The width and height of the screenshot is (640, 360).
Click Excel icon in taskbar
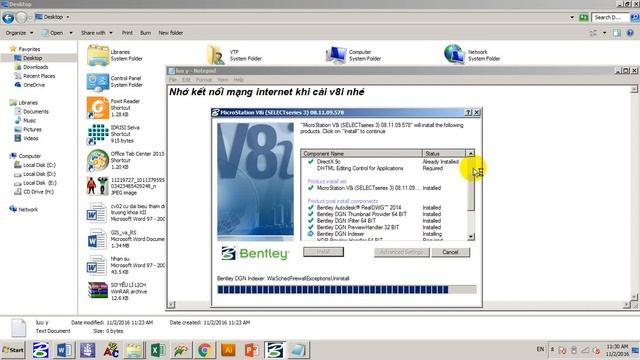click(x=158, y=350)
